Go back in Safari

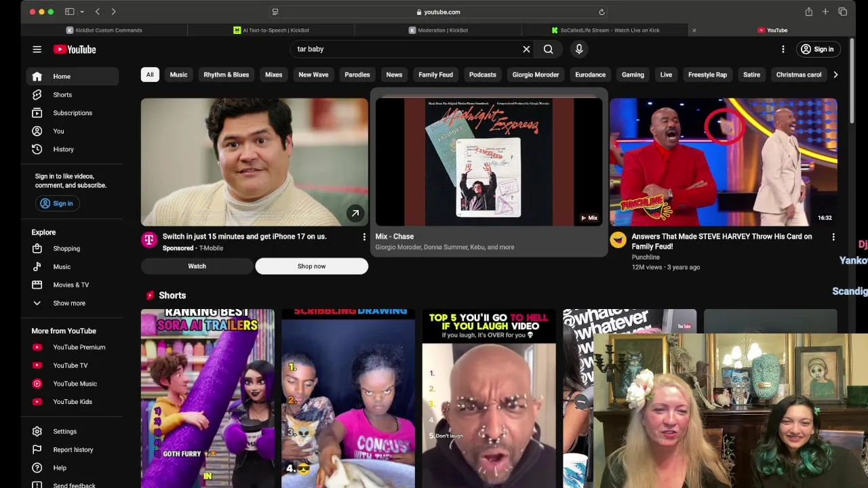click(x=98, y=12)
